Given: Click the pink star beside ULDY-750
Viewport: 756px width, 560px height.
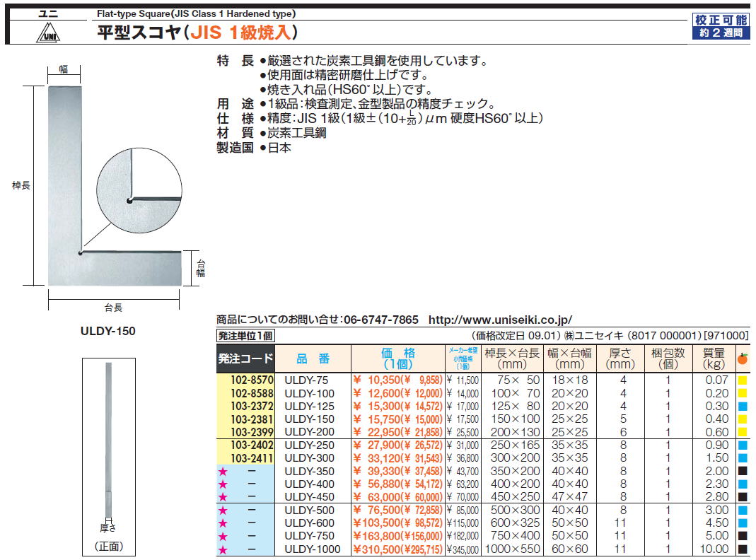Looking at the screenshot, I should (223, 537).
